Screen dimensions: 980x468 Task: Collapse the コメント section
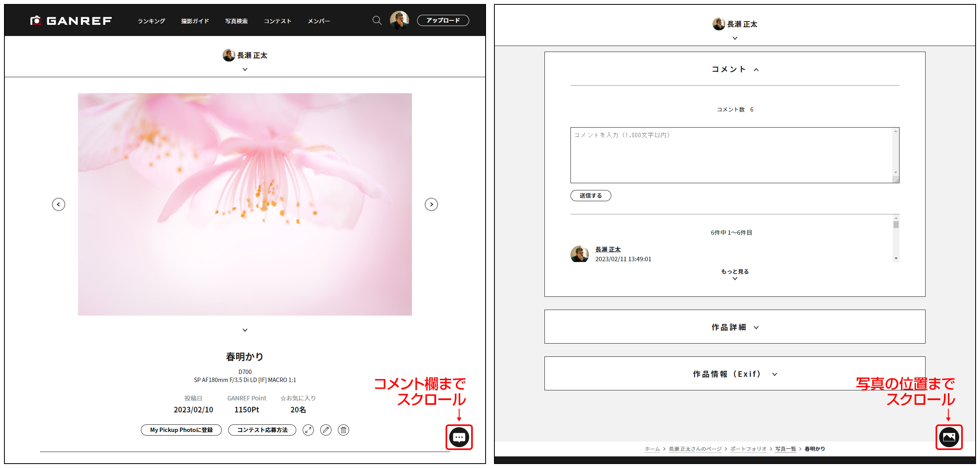tap(735, 69)
